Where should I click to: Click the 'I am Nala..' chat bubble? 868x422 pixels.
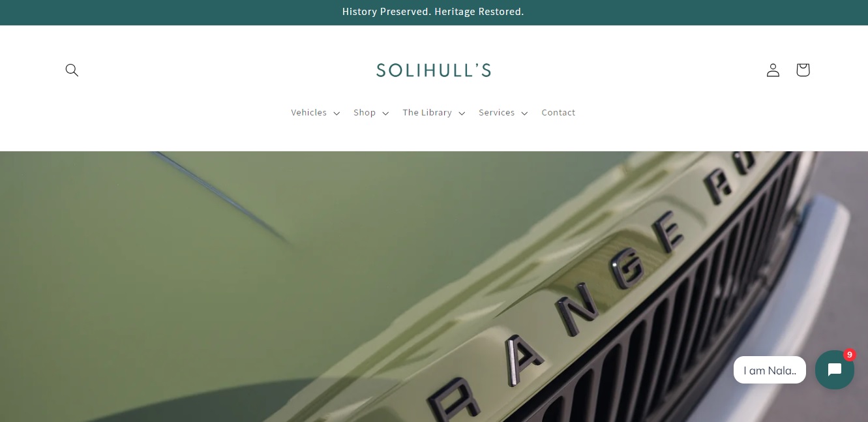click(x=770, y=370)
